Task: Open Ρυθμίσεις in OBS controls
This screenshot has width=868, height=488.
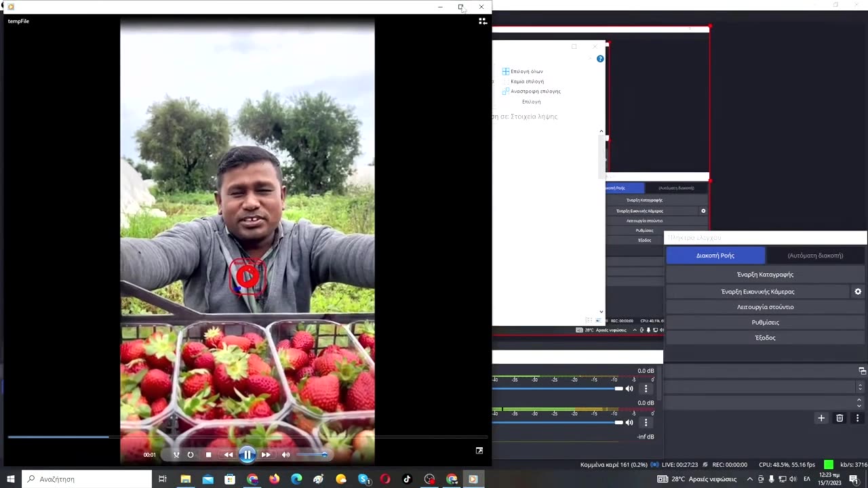Action: pos(765,323)
